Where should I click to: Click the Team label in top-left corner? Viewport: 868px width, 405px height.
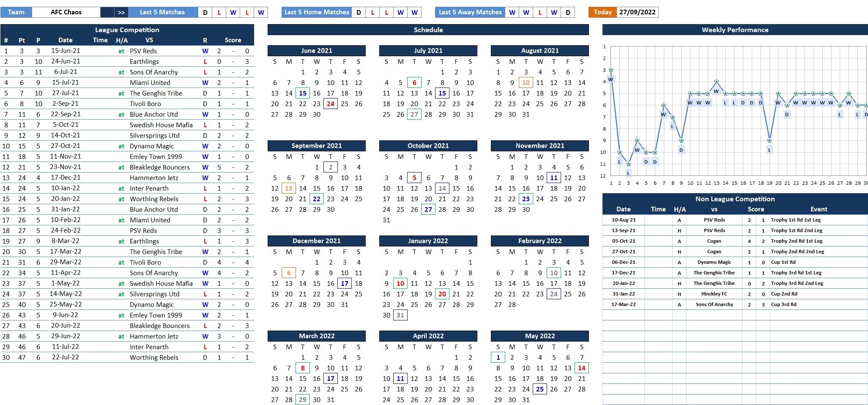coord(16,12)
